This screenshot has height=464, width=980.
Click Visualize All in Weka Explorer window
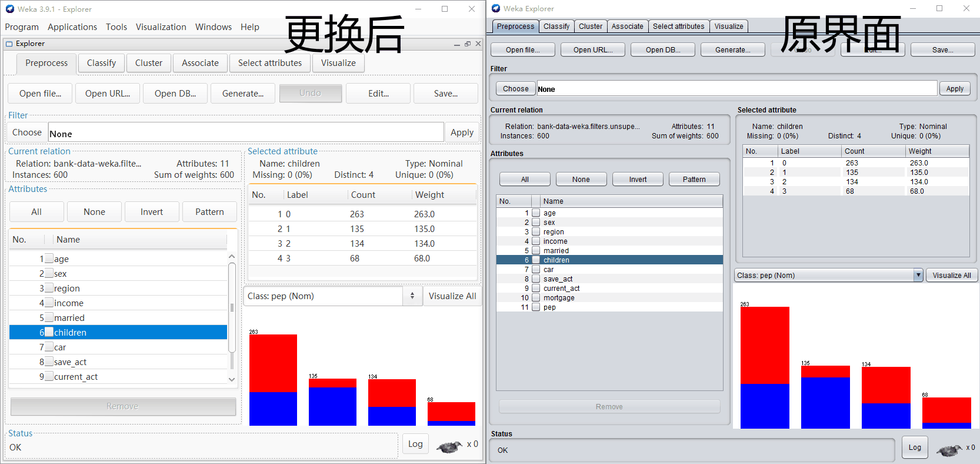tap(952, 276)
